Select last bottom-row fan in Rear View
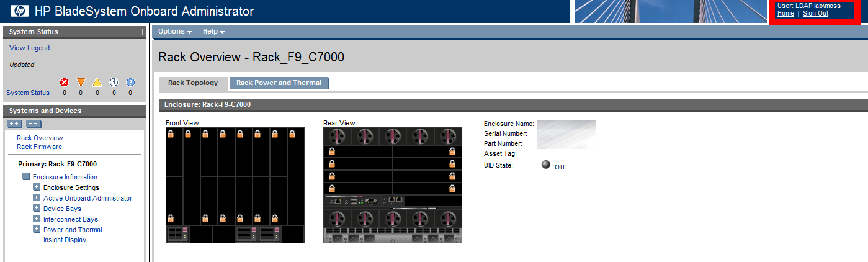 [447, 219]
